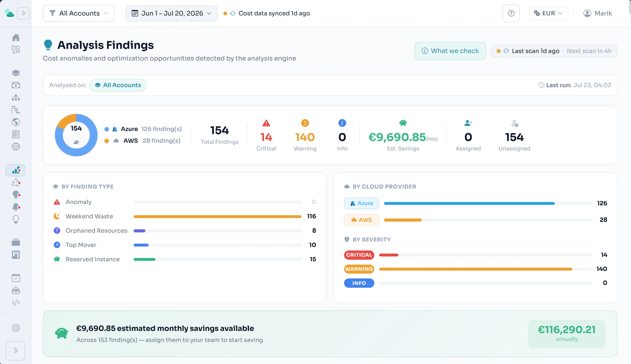The width and height of the screenshot is (631, 364).
Task: Click the help question mark button
Action: 511,13
